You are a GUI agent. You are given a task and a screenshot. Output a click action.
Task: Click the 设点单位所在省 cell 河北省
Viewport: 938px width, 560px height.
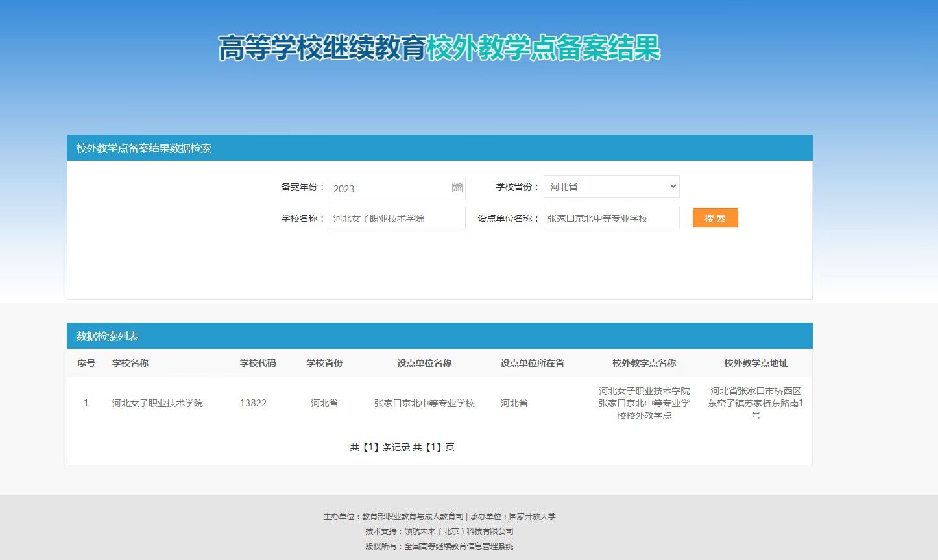pos(514,403)
